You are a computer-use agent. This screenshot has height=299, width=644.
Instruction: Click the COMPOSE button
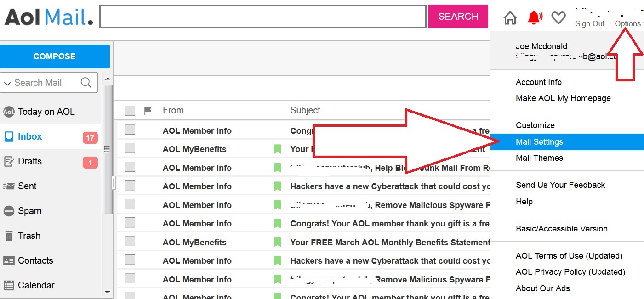tap(55, 56)
